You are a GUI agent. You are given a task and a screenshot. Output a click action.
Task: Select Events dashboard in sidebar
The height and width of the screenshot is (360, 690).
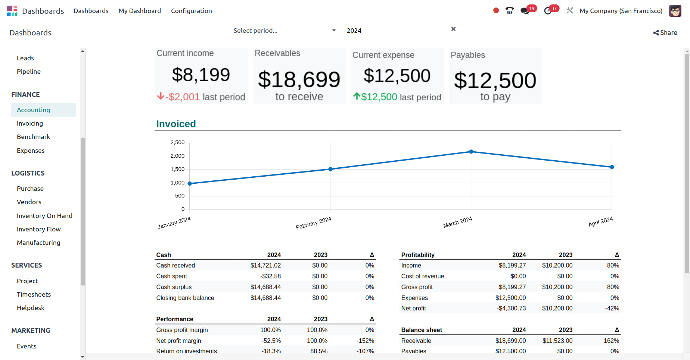tap(26, 346)
